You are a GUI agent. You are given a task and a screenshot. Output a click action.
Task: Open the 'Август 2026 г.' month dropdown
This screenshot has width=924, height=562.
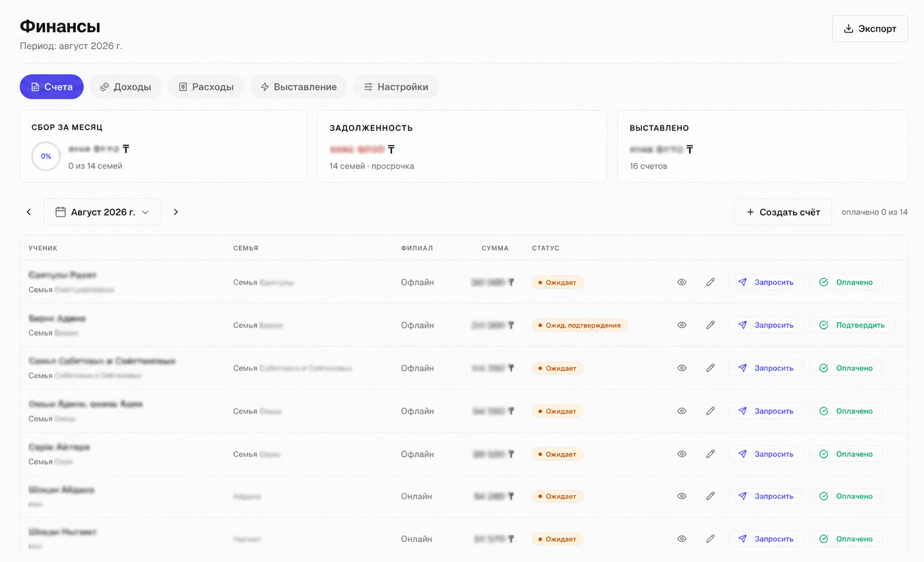pos(102,212)
